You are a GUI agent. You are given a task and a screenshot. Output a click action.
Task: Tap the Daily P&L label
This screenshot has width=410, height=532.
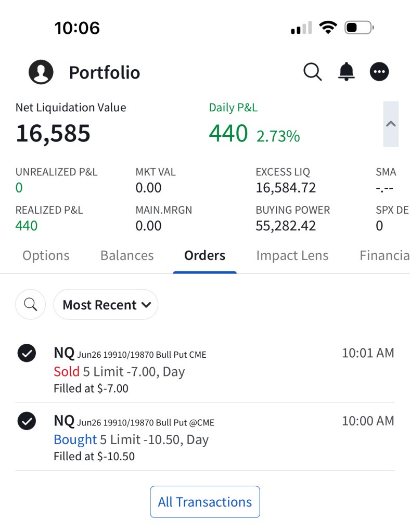tap(233, 108)
